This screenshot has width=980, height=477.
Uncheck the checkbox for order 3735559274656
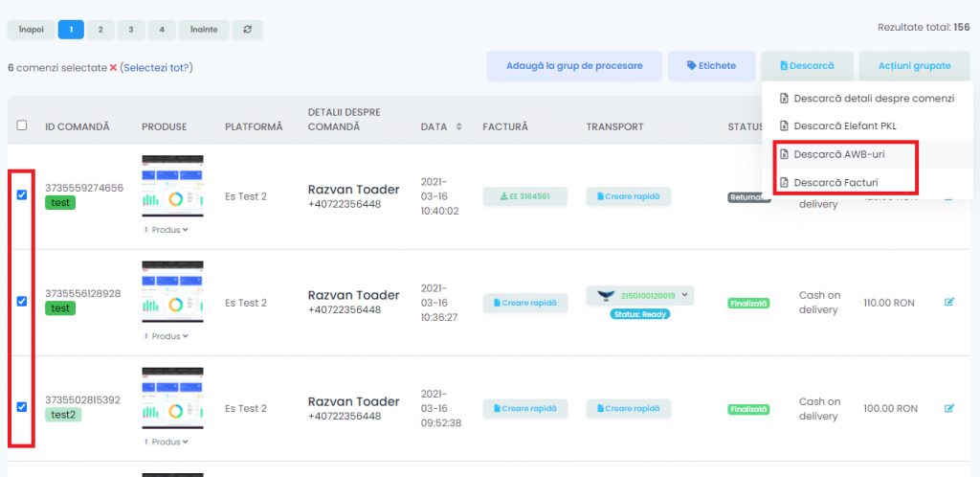click(x=22, y=195)
